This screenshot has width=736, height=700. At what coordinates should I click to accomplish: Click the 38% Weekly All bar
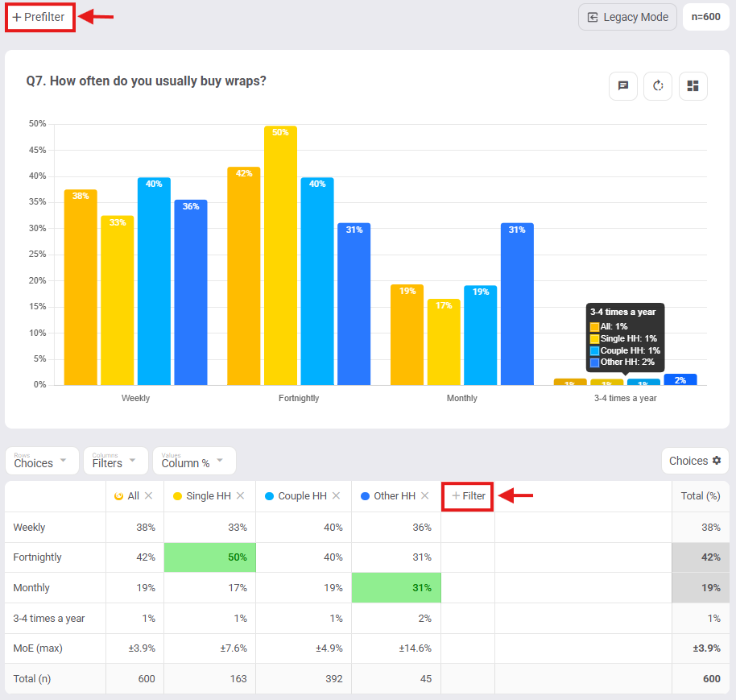click(x=81, y=288)
